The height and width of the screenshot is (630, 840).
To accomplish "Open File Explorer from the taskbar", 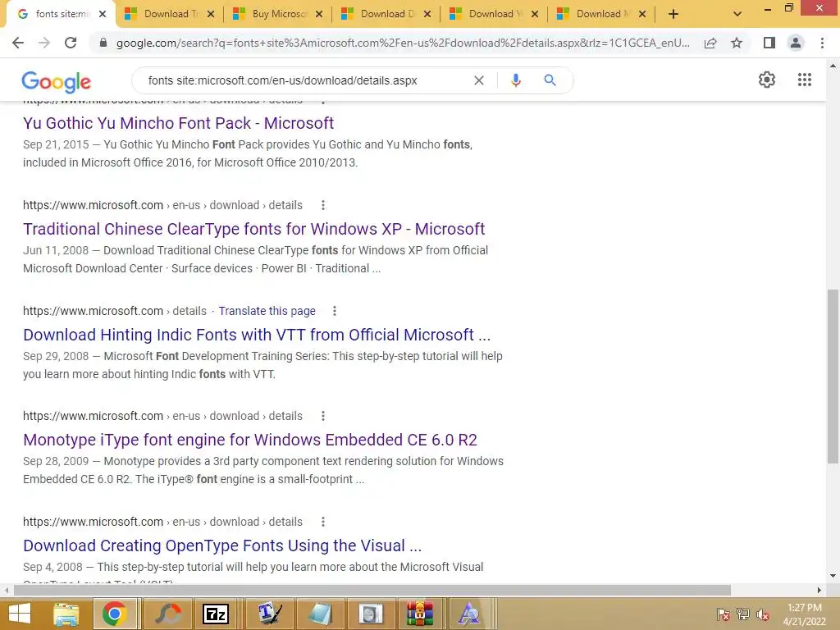I will [x=66, y=614].
